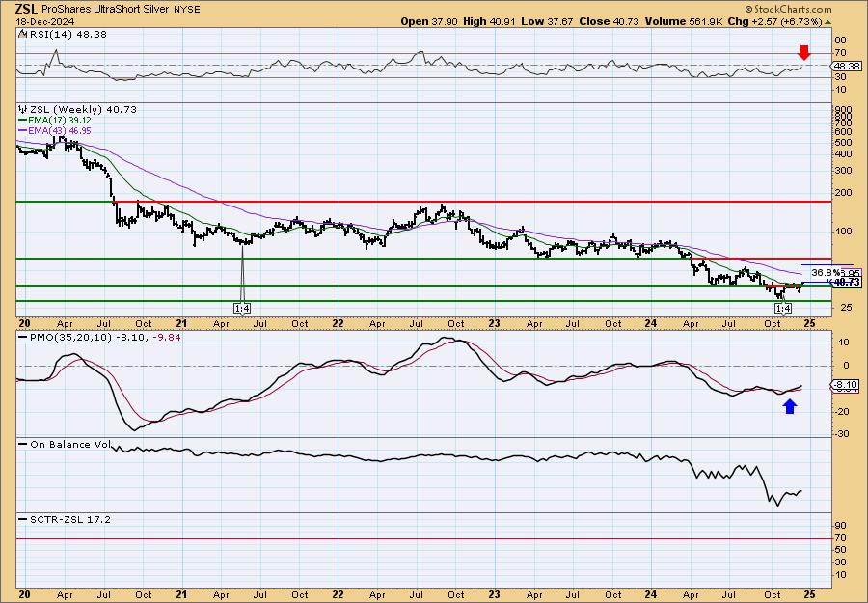Image resolution: width=868 pixels, height=603 pixels.
Task: Click the black legend line beside On Balance Vol
Action: pyautogui.click(x=23, y=444)
